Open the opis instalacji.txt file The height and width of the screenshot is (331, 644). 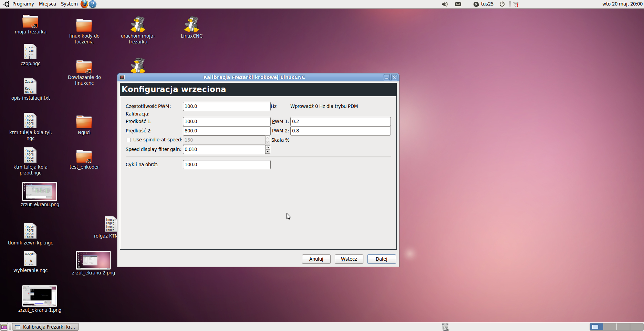coord(30,86)
